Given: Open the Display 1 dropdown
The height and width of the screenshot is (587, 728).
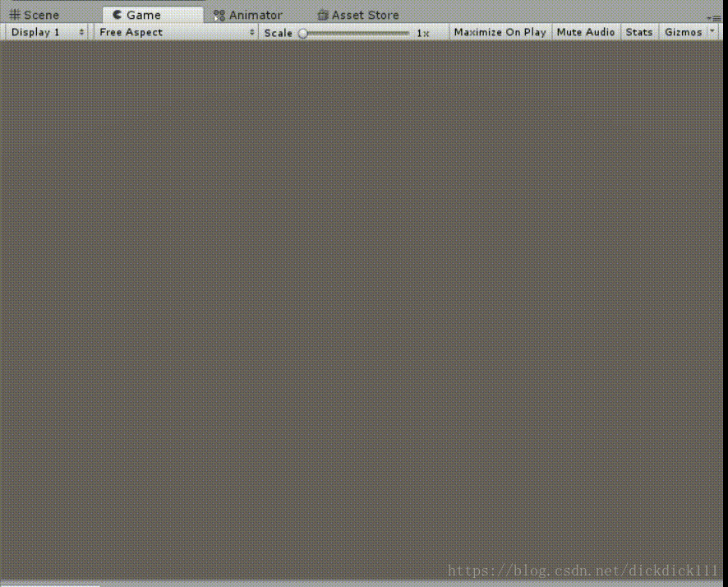Looking at the screenshot, I should tap(47, 32).
